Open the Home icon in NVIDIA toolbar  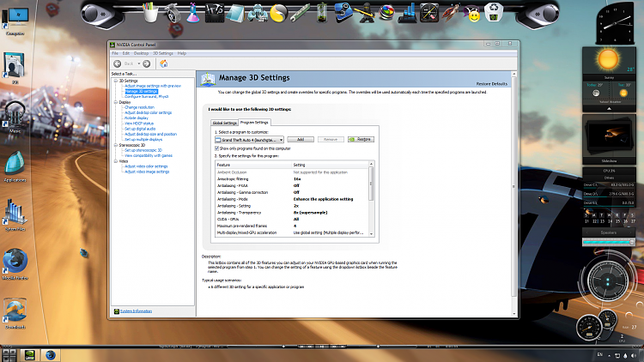point(163,63)
